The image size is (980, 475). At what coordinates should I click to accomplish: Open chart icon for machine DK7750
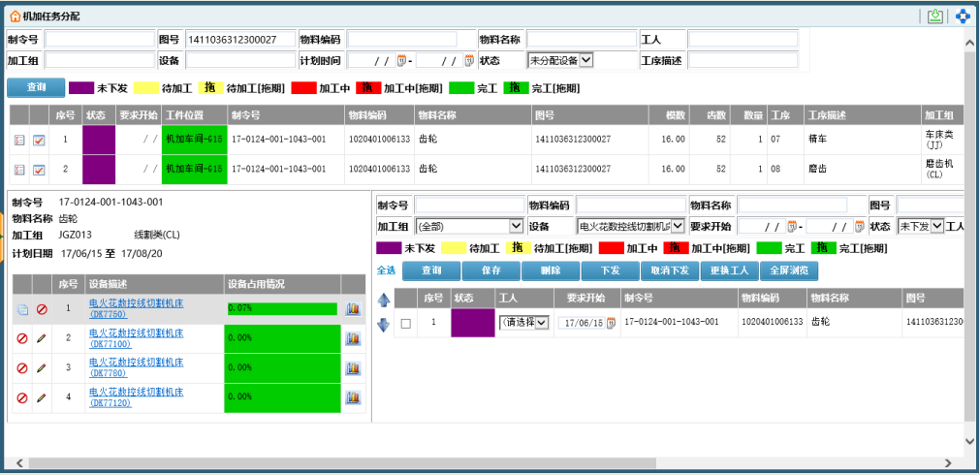point(353,309)
